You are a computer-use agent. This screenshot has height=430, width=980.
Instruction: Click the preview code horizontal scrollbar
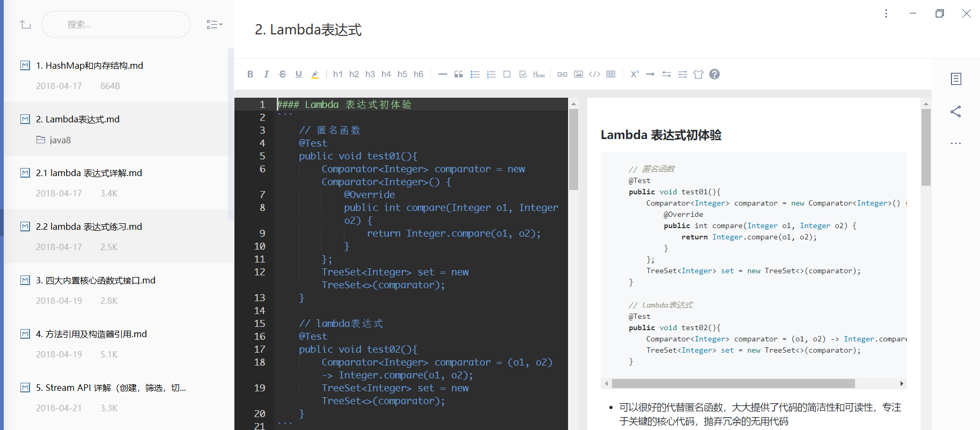click(733, 383)
